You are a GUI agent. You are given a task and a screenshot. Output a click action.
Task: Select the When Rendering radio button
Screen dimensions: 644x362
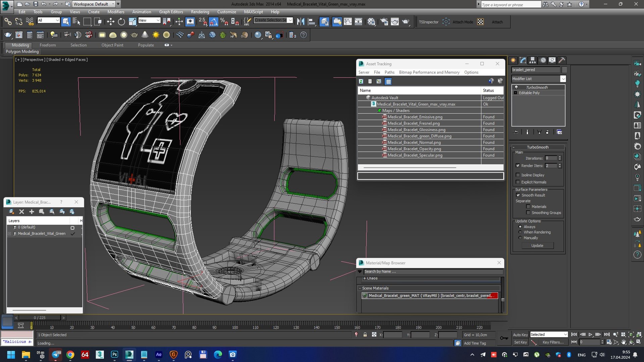[x=520, y=232]
